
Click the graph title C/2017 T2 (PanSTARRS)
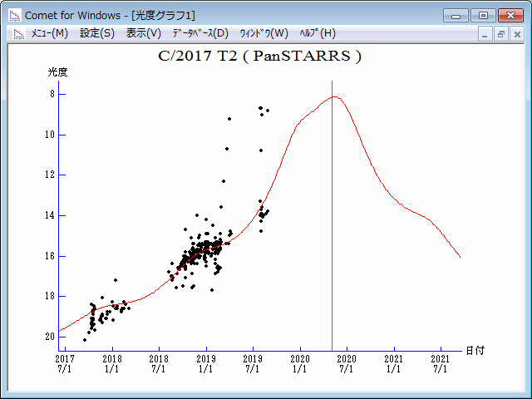pos(259,57)
